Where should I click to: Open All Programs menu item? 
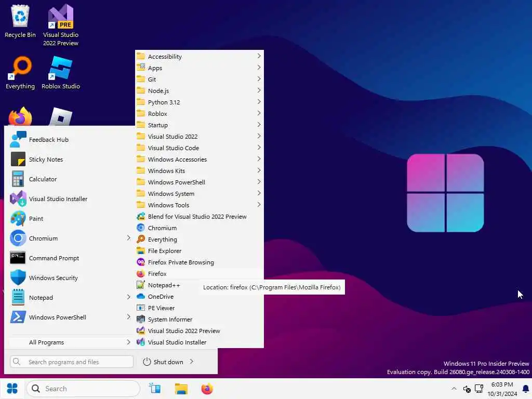coord(70,342)
